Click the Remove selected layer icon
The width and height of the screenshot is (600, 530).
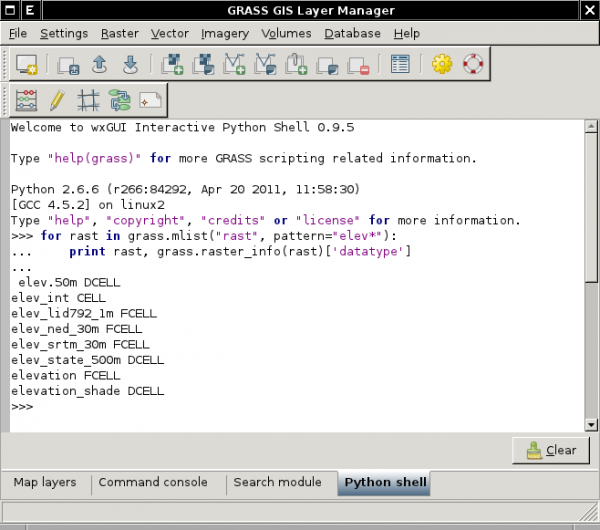[x=359, y=65]
